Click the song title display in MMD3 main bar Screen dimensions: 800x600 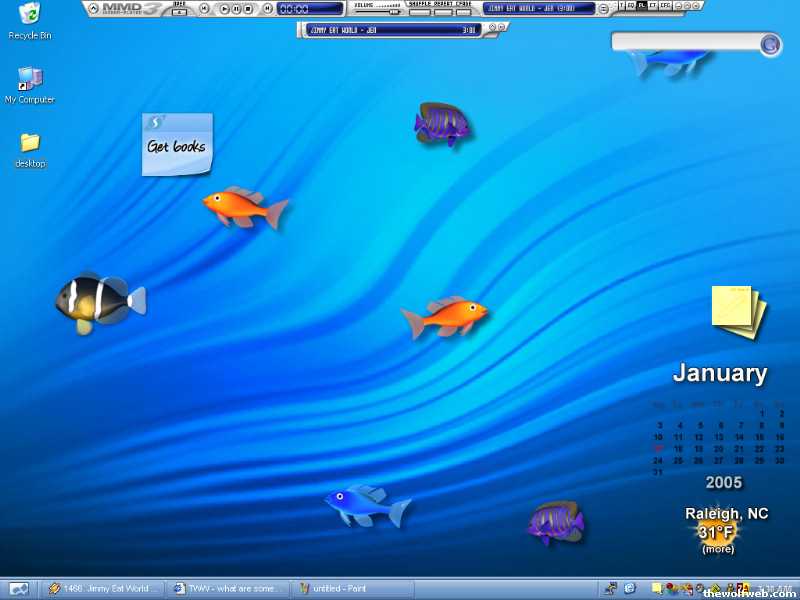coord(539,8)
